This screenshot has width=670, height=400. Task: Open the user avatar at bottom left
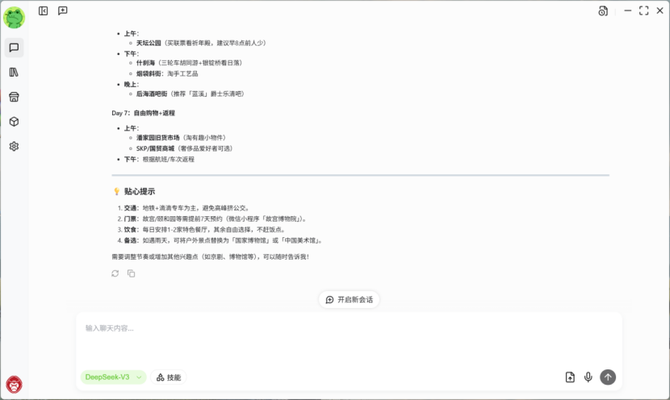(14, 385)
